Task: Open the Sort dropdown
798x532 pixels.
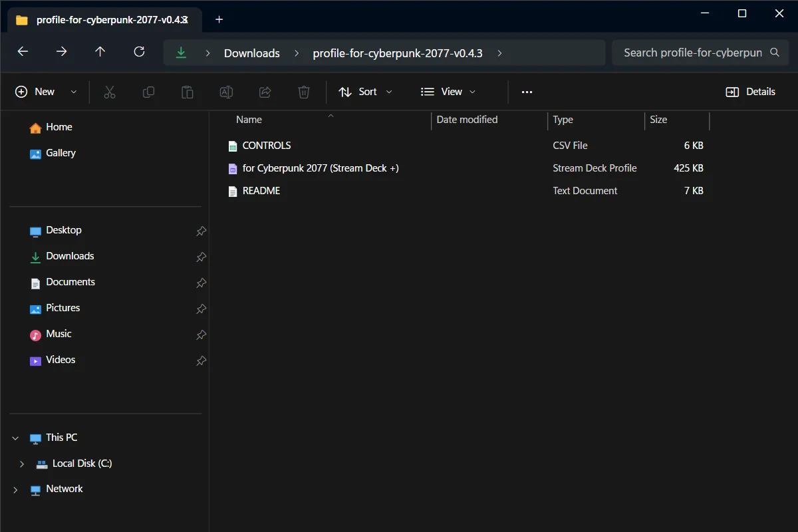Action: coord(366,92)
